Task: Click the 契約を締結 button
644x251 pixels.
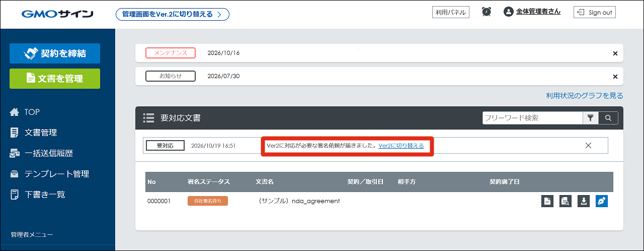Action: tap(55, 53)
